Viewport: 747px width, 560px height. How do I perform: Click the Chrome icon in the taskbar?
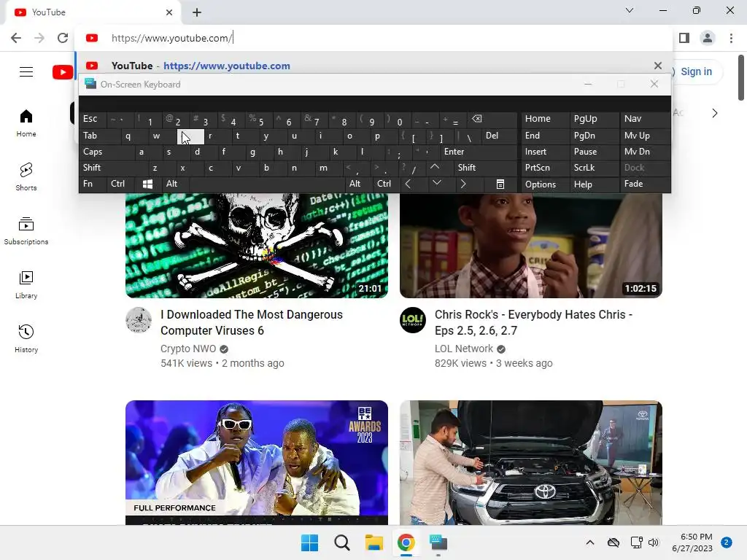406,542
